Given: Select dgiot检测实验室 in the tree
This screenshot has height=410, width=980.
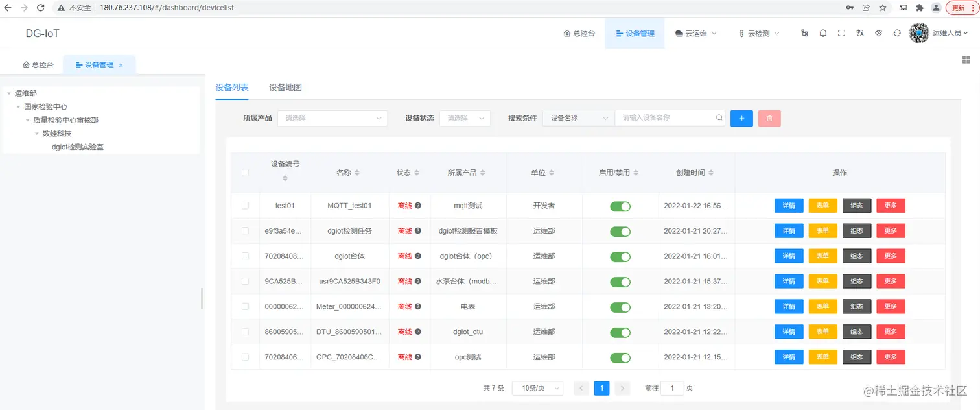Looking at the screenshot, I should coord(78,147).
